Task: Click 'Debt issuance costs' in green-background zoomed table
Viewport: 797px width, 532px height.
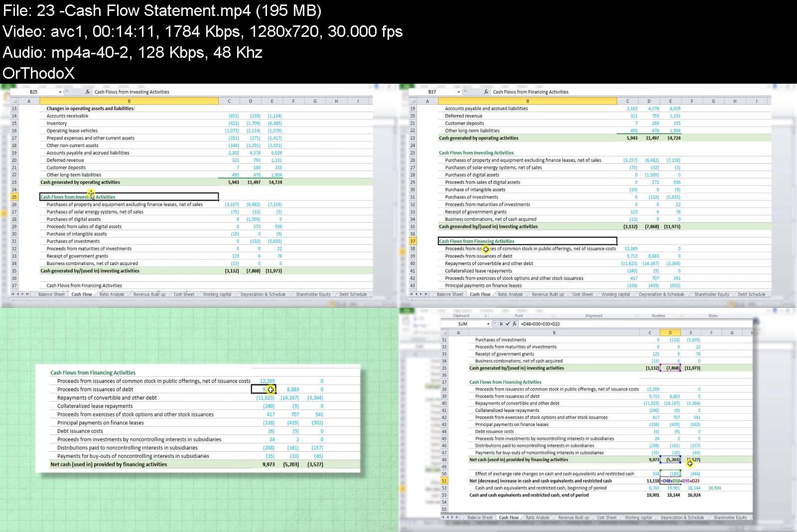Action: tap(80, 431)
